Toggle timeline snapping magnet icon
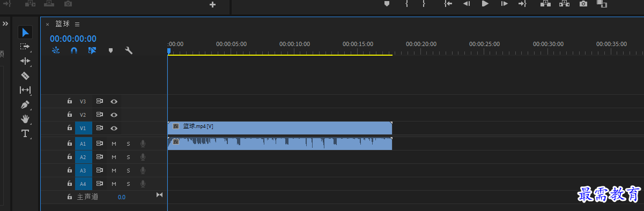The width and height of the screenshot is (644, 211). 74,50
